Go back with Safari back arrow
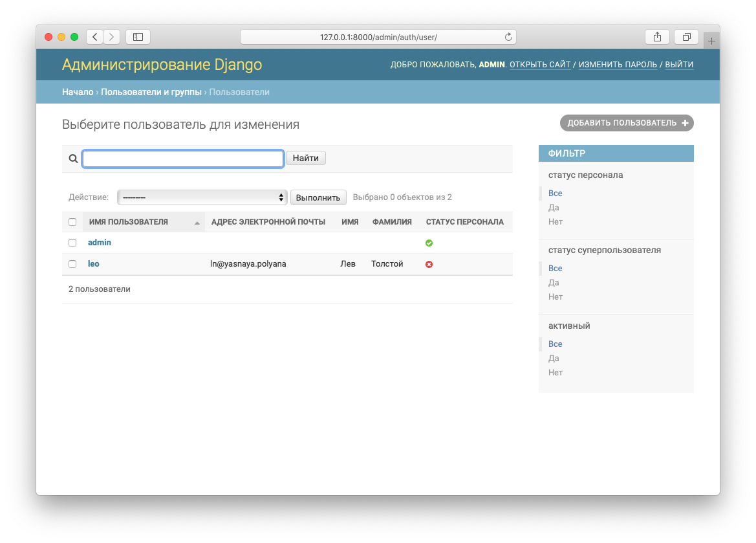The height and width of the screenshot is (543, 756). [95, 37]
